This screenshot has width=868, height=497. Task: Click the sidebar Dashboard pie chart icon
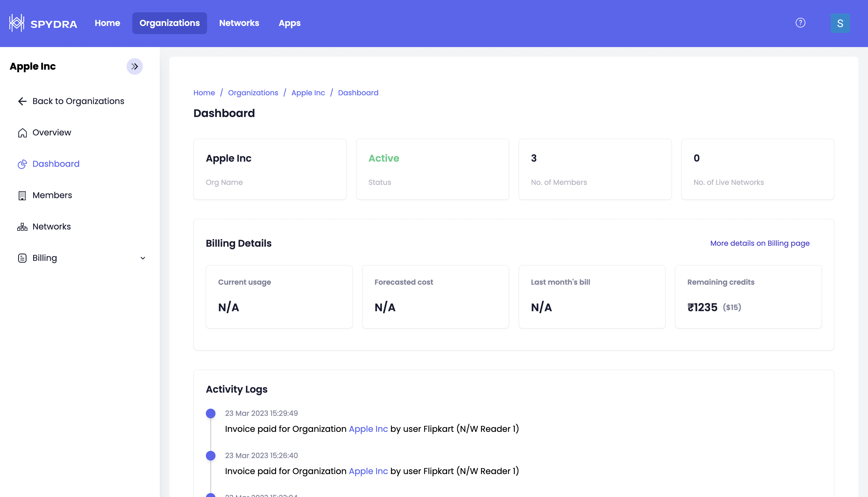coord(22,164)
